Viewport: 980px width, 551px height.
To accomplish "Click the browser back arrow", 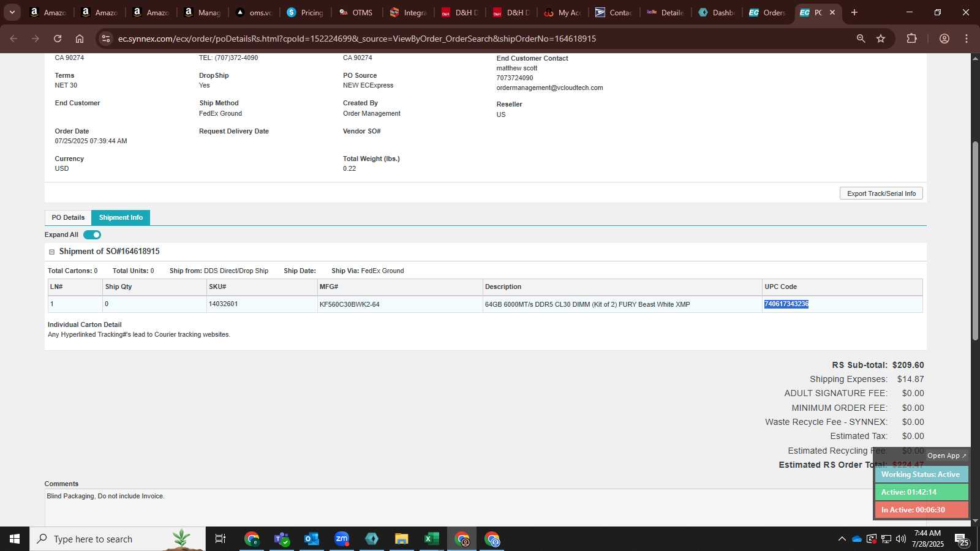I will click(x=13, y=39).
